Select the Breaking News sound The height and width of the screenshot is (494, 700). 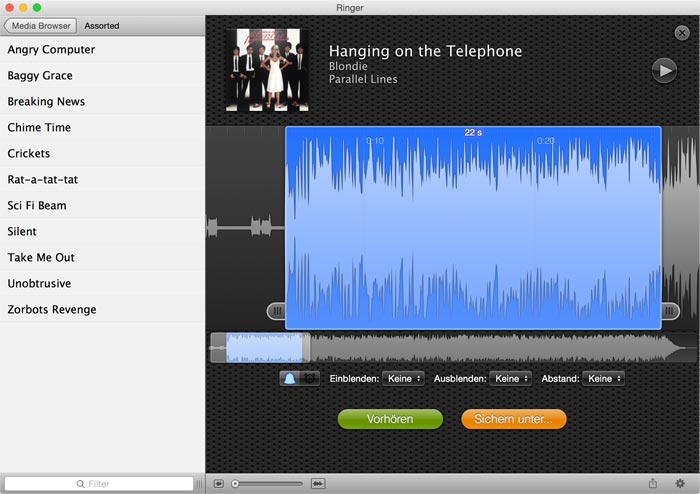click(x=102, y=101)
